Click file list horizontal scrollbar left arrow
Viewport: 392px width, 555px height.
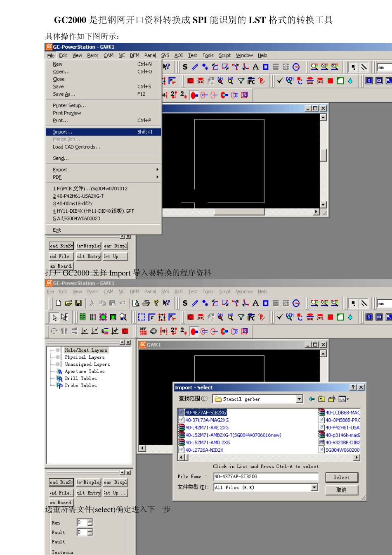[x=181, y=458]
